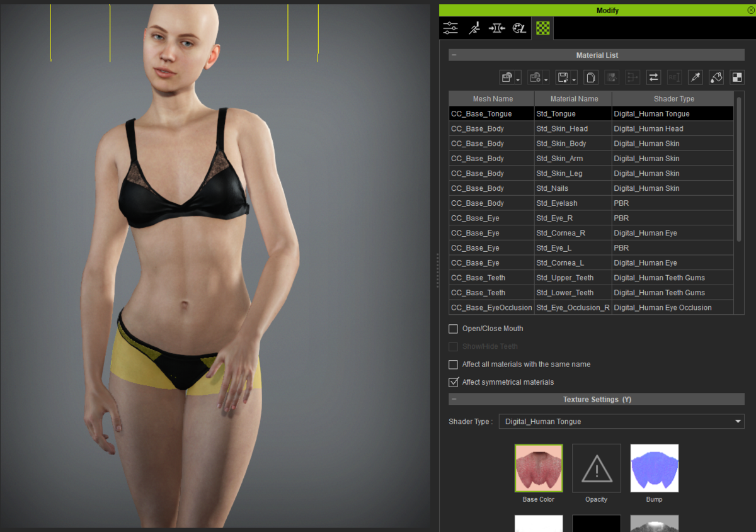Image resolution: width=756 pixels, height=532 pixels.
Task: Enable the Open/Close Mouth checkbox
Action: [x=453, y=329]
